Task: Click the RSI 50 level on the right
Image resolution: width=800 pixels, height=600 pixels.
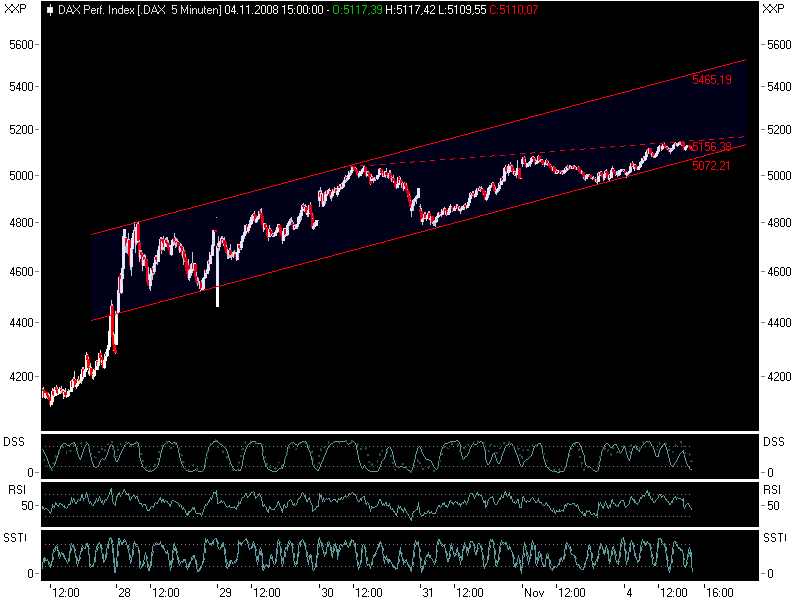Action: [773, 506]
